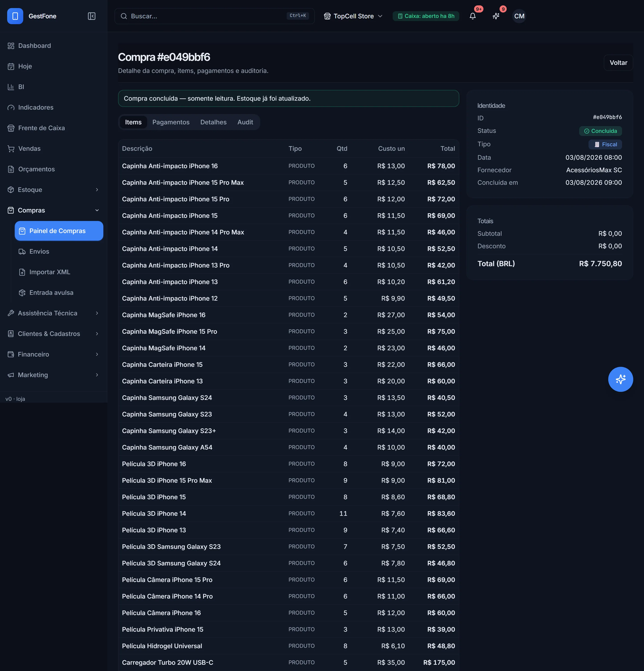The image size is (644, 671).
Task: Select the Items tab
Action: point(133,122)
